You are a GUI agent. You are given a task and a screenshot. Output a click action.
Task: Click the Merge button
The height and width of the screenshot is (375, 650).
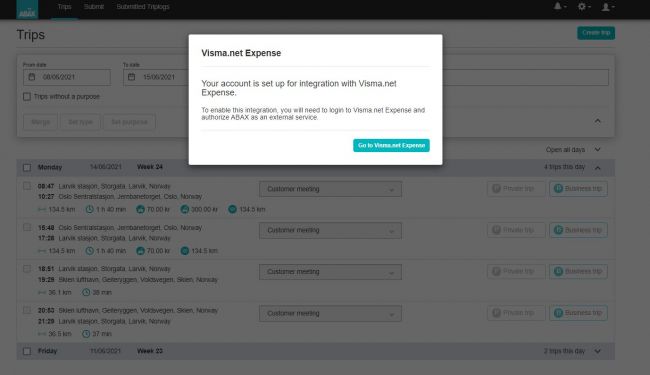(40, 122)
